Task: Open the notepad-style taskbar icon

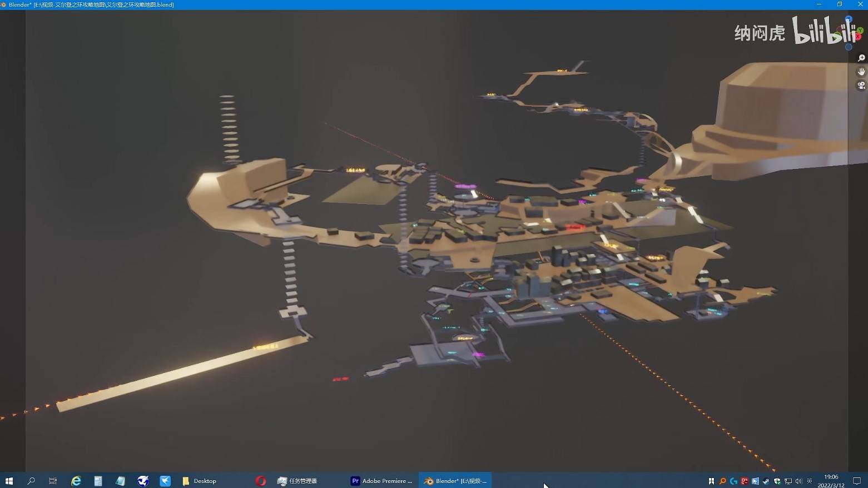Action: coord(120,481)
